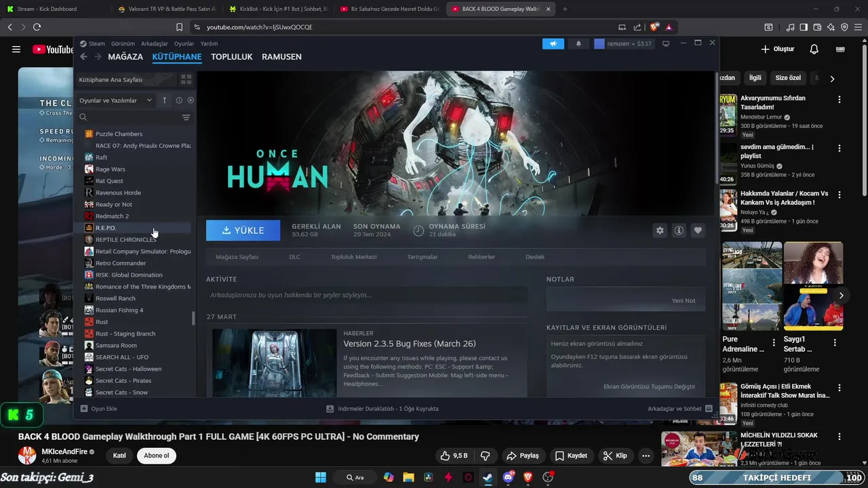Open File Explorer from taskbar
The width and height of the screenshot is (868, 488).
tap(408, 477)
